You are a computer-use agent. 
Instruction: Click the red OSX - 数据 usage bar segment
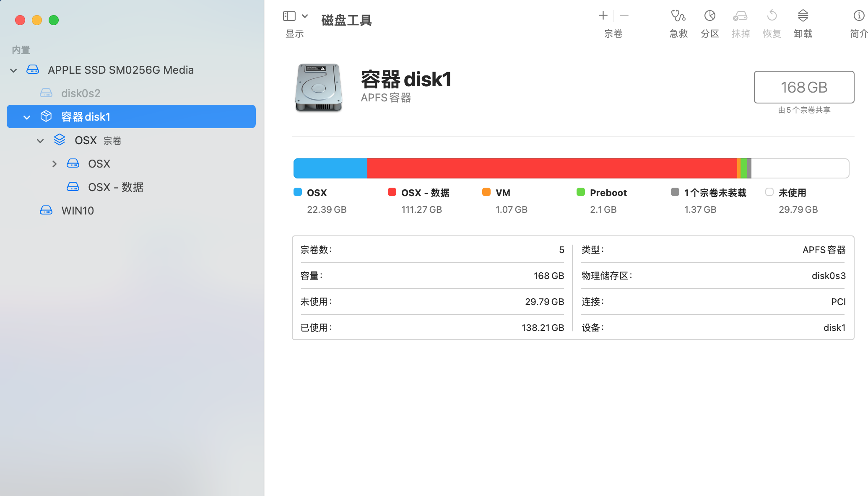coord(551,168)
